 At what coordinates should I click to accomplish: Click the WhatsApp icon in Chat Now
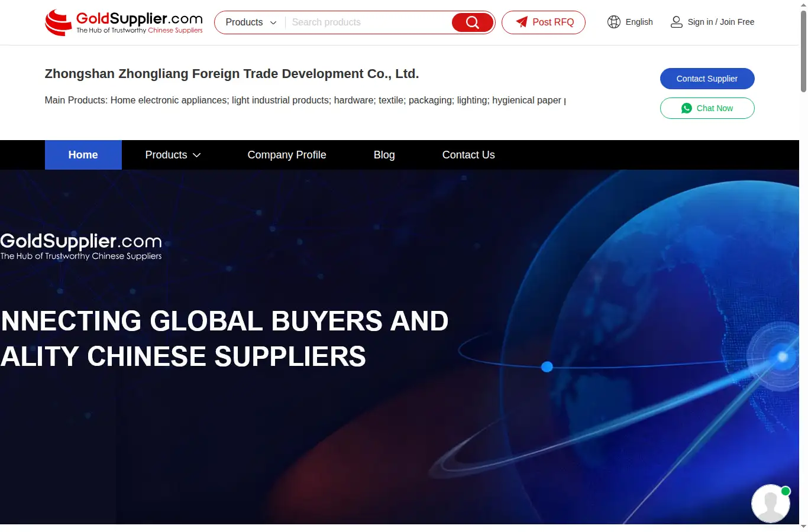click(x=687, y=108)
